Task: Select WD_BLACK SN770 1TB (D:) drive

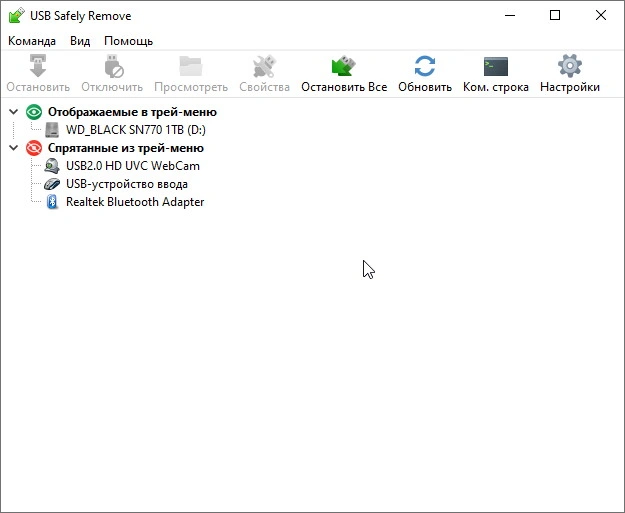Action: click(x=135, y=130)
